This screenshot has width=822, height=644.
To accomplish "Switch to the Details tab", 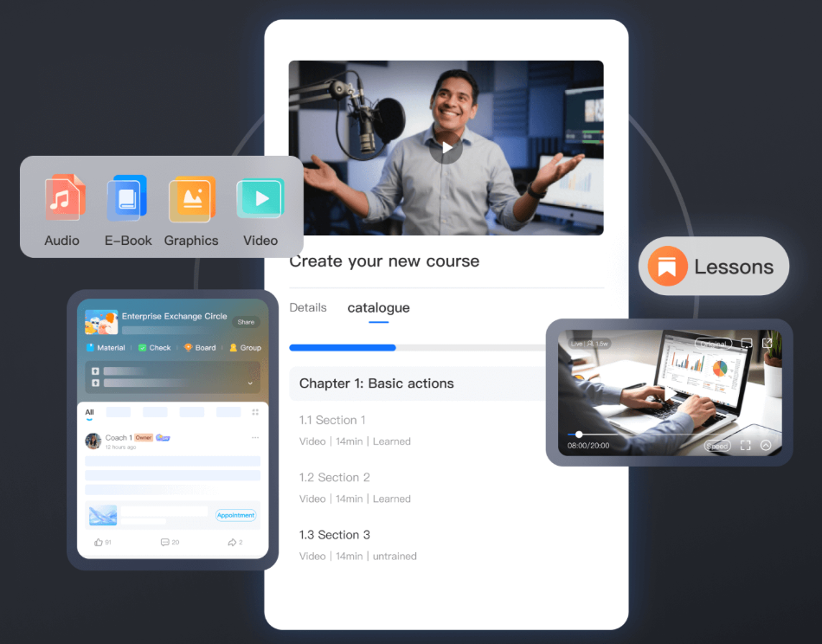I will (x=308, y=308).
